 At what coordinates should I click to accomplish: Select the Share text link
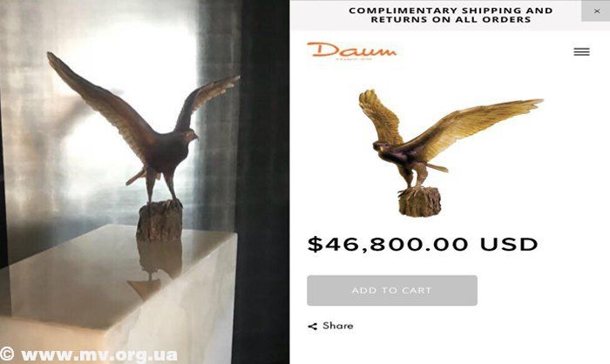[x=338, y=326]
